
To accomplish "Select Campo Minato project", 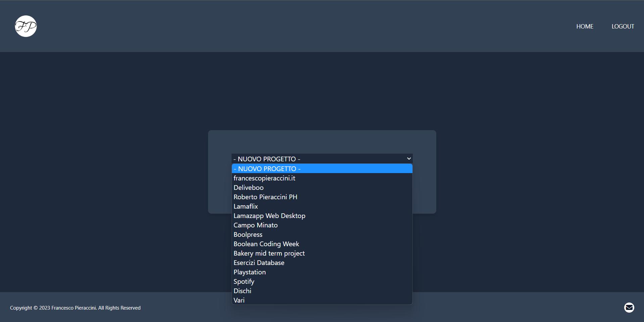I will pyautogui.click(x=322, y=225).
